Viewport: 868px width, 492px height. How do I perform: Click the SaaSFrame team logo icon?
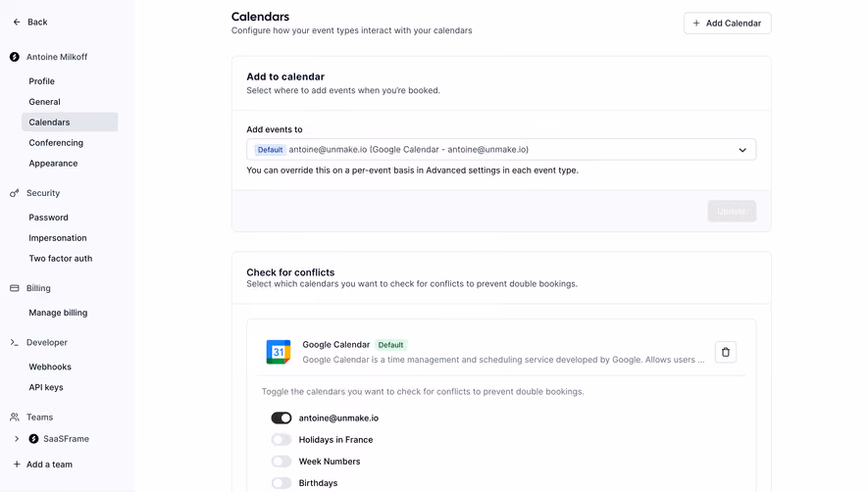(x=33, y=439)
